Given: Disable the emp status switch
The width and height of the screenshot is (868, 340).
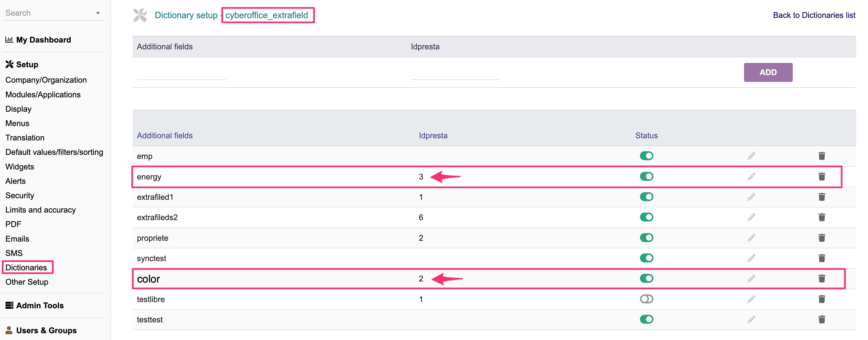Looking at the screenshot, I should [x=646, y=156].
